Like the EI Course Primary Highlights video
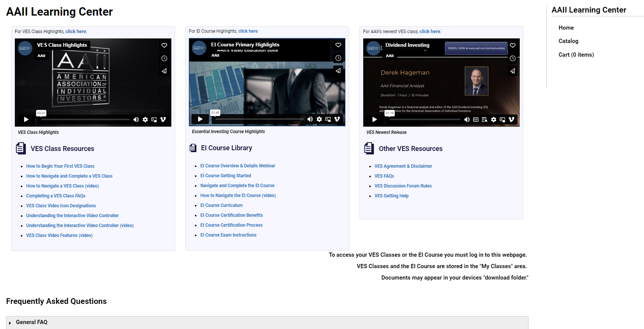The width and height of the screenshot is (644, 329). coord(338,45)
